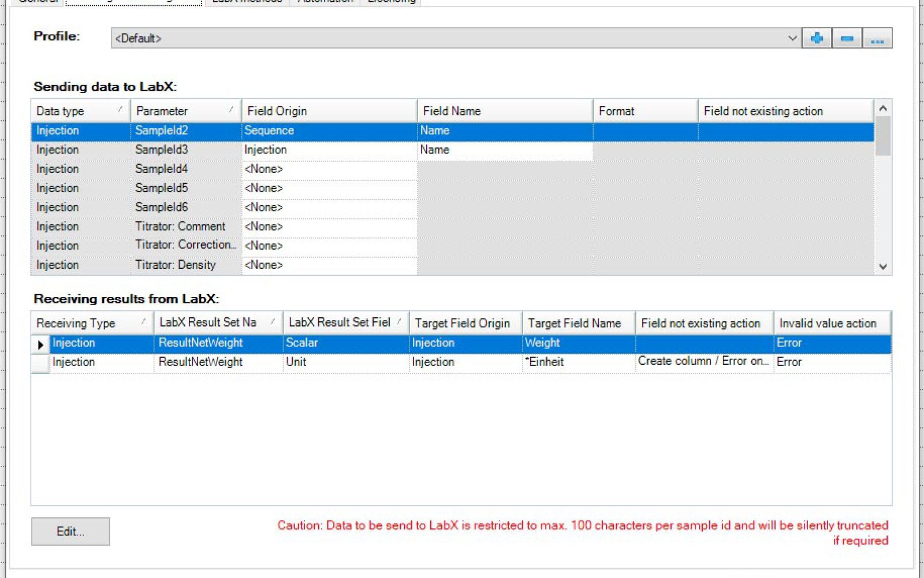Select the Titrator: Density parameter cell
Screen dimensions: 924x578
tap(186, 265)
